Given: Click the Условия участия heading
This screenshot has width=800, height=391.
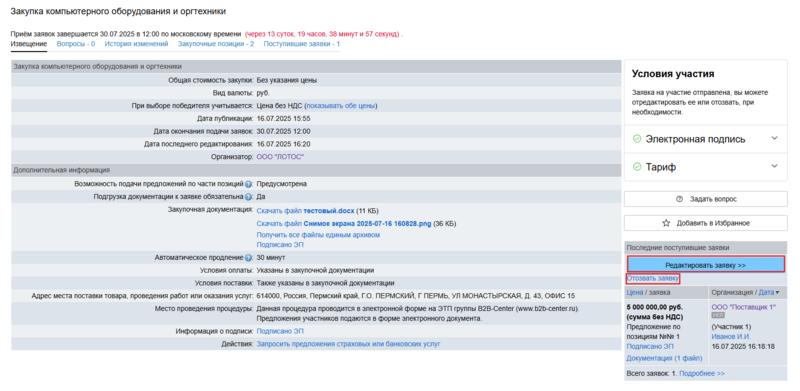Looking at the screenshot, I should click(x=672, y=74).
